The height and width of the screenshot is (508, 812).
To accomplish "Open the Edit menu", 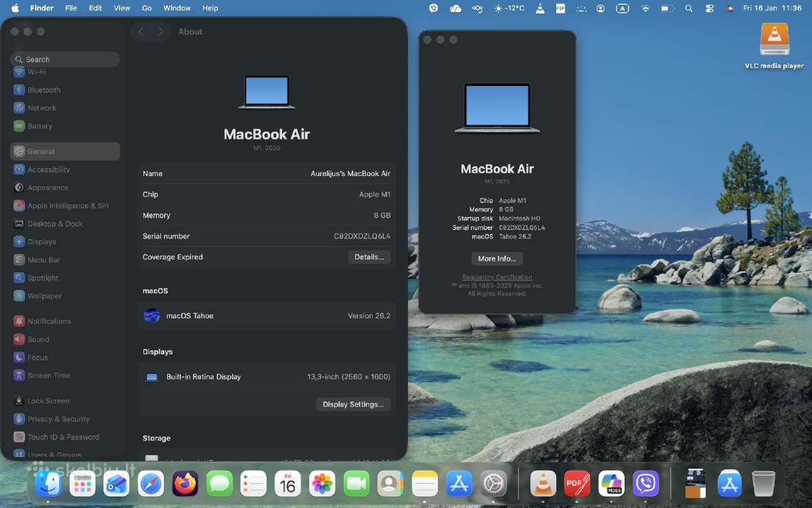I will point(95,8).
